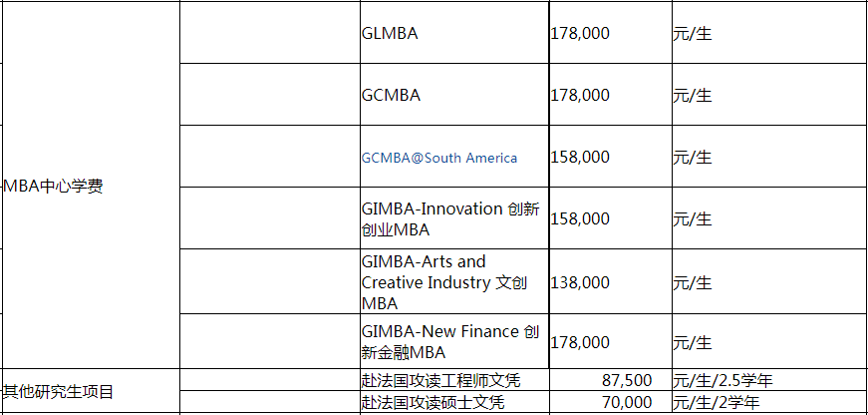
Task: Select the GIMBA-New Finance 创新金融MBA cell
Action: 454,341
